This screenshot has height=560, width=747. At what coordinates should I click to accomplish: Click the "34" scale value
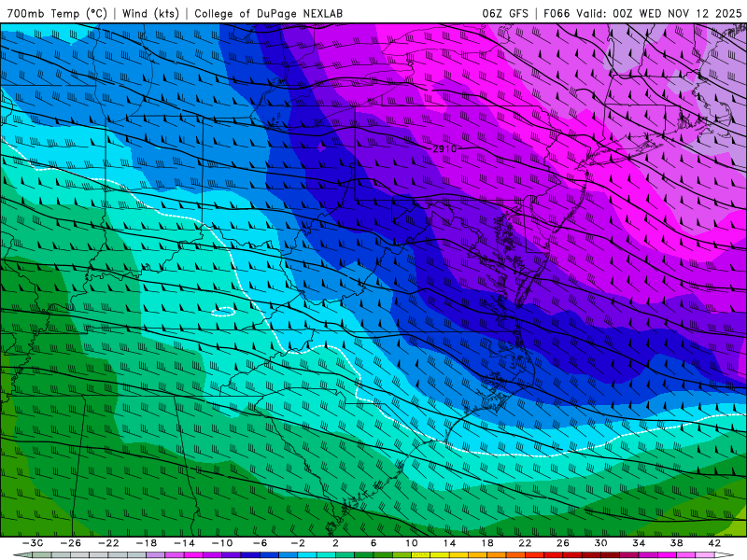point(639,543)
